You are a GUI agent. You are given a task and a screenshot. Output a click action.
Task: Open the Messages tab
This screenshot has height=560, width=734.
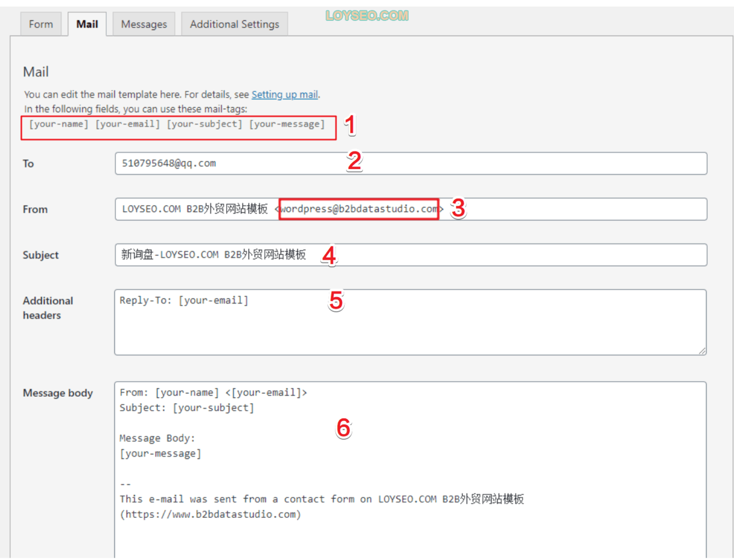[144, 24]
